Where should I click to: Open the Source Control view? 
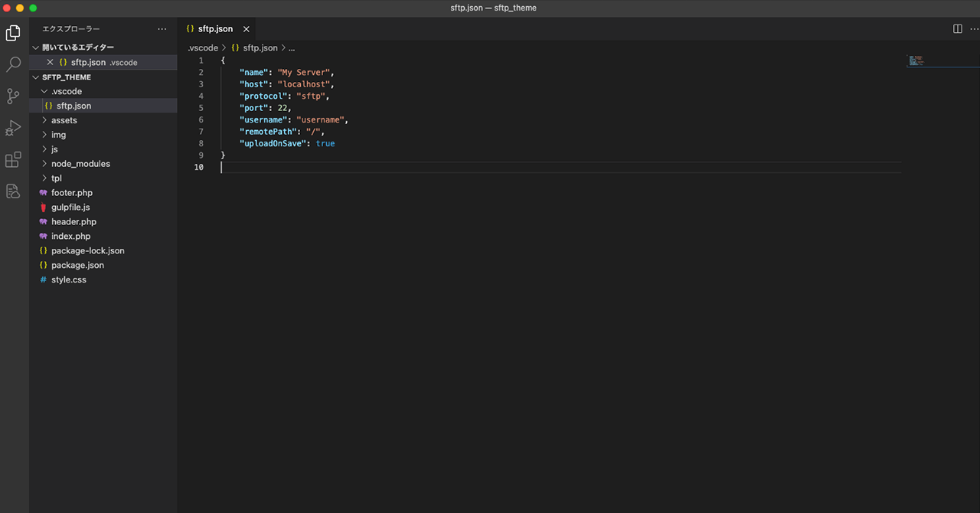tap(13, 96)
